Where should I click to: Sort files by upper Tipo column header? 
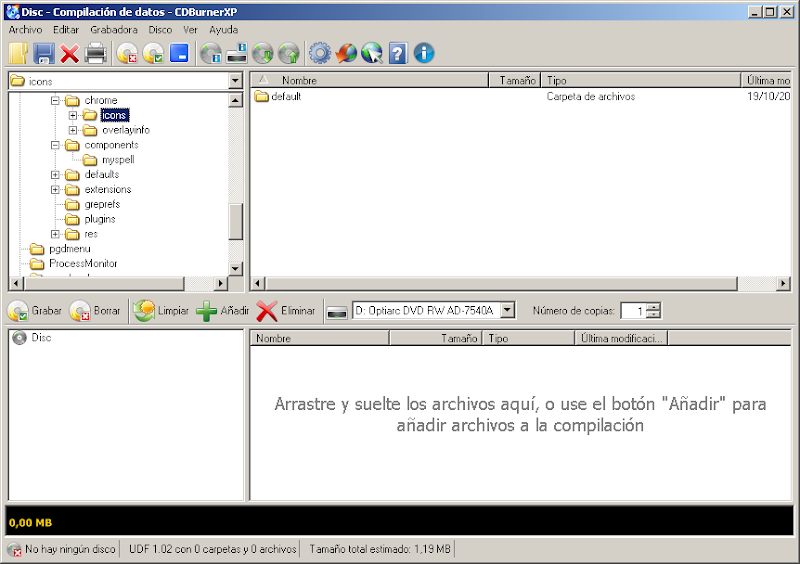coord(641,80)
